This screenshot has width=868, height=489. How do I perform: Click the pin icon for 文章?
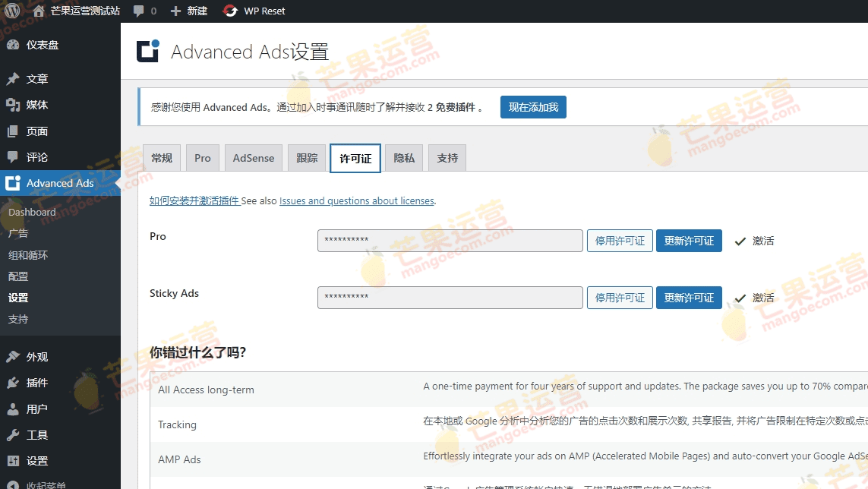[13, 79]
